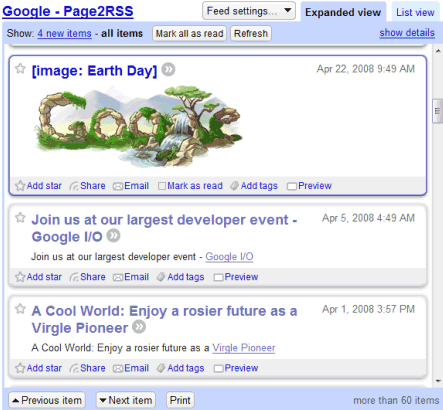Screen dimensions: 443x410
Task: Open Virgle Pioneer item's double-arrow icon
Action: coord(139,327)
